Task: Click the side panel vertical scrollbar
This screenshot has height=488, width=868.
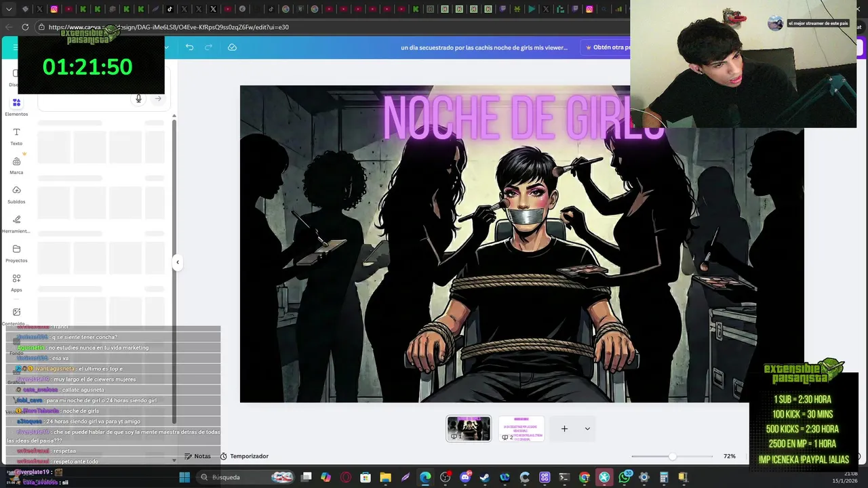Action: pyautogui.click(x=174, y=271)
